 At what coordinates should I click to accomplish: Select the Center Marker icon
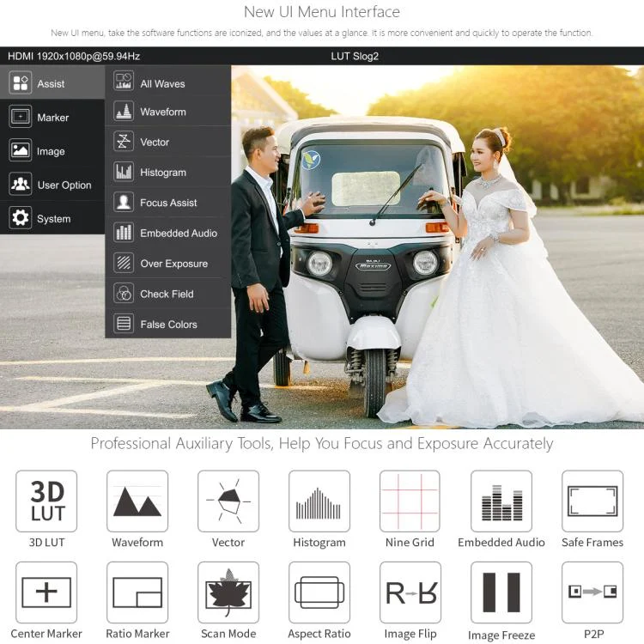tap(47, 592)
